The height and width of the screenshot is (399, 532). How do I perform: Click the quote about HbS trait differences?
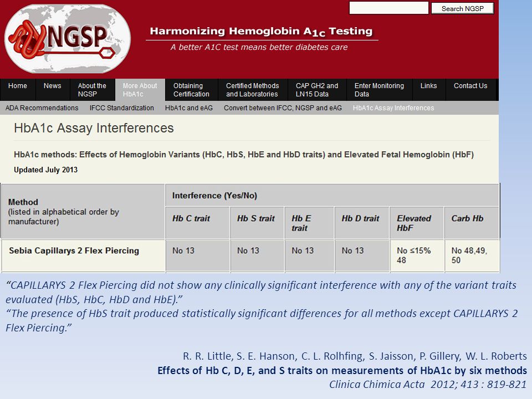click(262, 320)
